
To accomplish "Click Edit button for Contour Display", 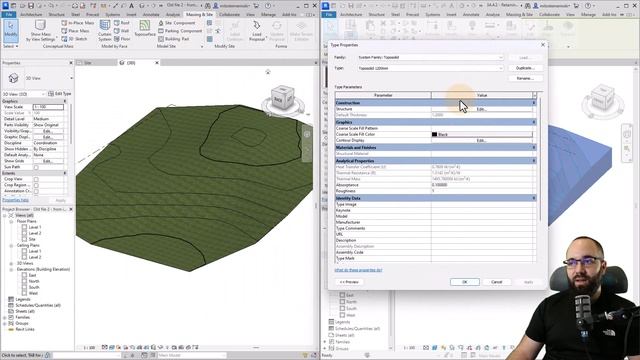I will (x=482, y=140).
